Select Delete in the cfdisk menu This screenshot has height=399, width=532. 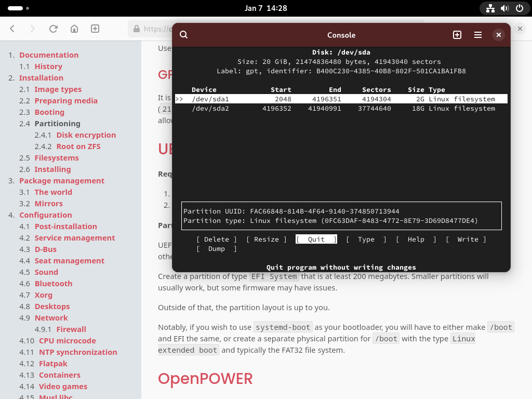point(216,240)
